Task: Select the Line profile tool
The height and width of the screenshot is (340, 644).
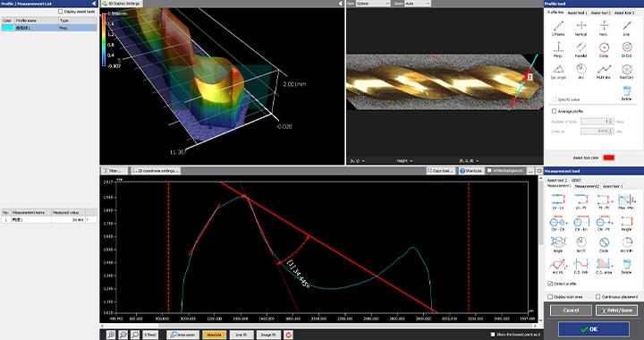Action: (626, 29)
